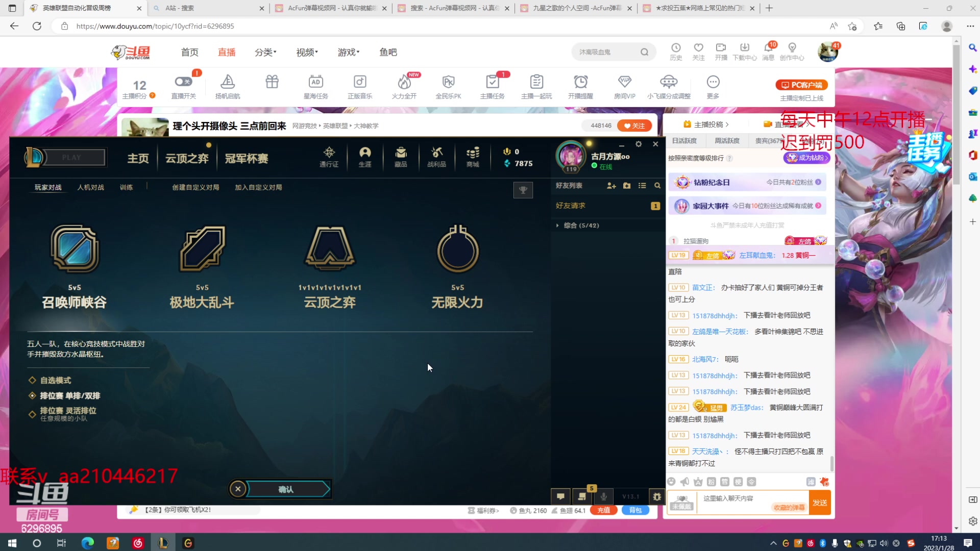
Task: Open 加入自定义对局 tab
Action: [259, 187]
